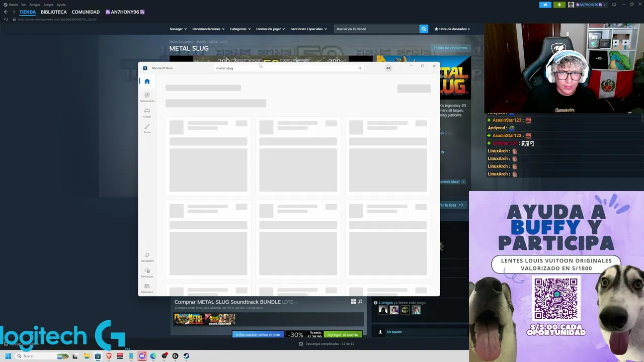Click the Microsoft Store search magnifier icon
The width and height of the screenshot is (644, 362).
tap(360, 68)
